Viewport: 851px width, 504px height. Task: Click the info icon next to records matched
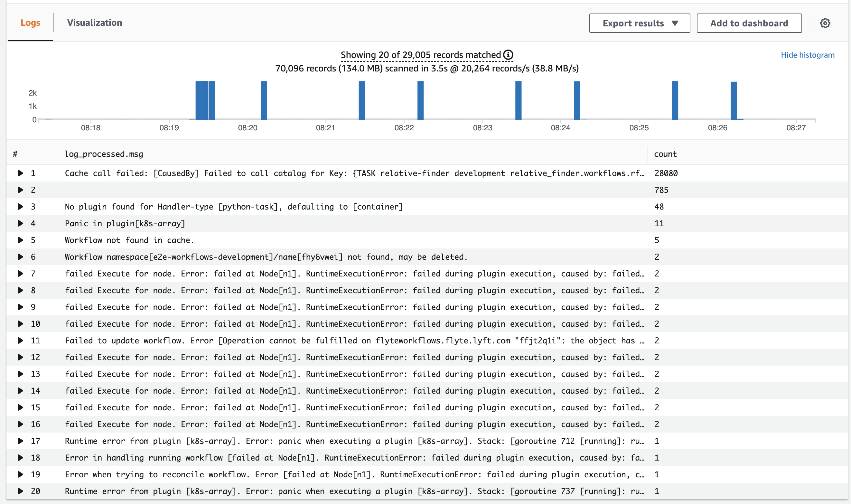point(508,55)
